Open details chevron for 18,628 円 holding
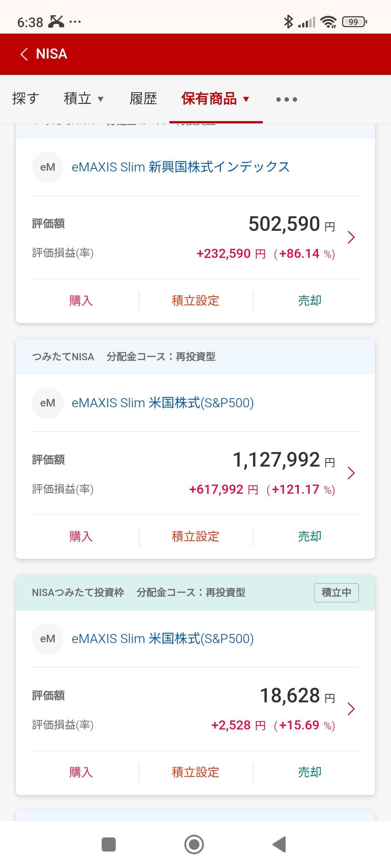 coord(351,709)
